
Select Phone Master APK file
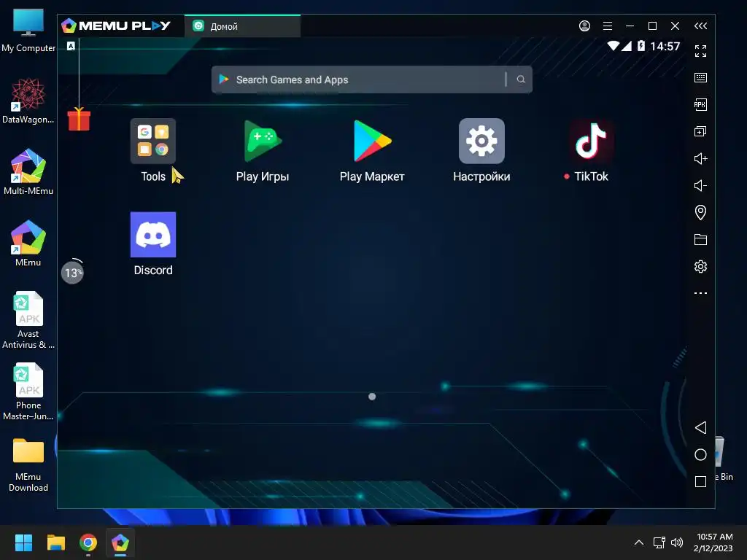pyautogui.click(x=28, y=392)
